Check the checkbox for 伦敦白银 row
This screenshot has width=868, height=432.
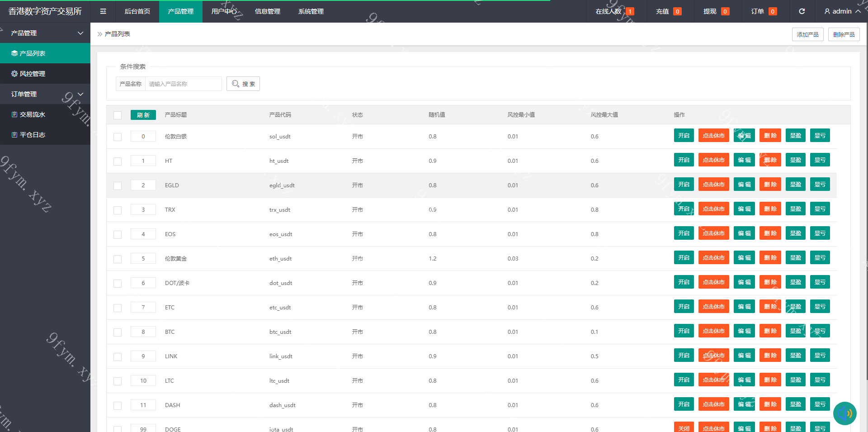click(118, 137)
